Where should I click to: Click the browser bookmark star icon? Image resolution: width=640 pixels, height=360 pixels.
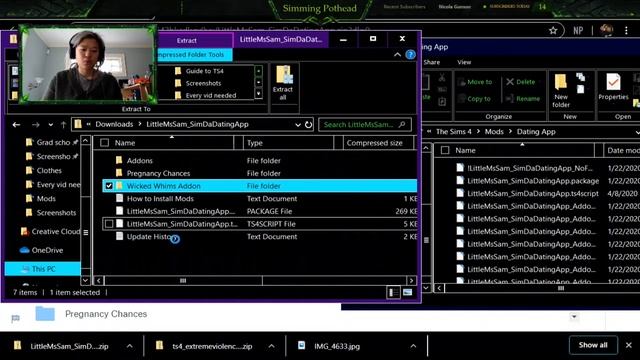click(553, 31)
